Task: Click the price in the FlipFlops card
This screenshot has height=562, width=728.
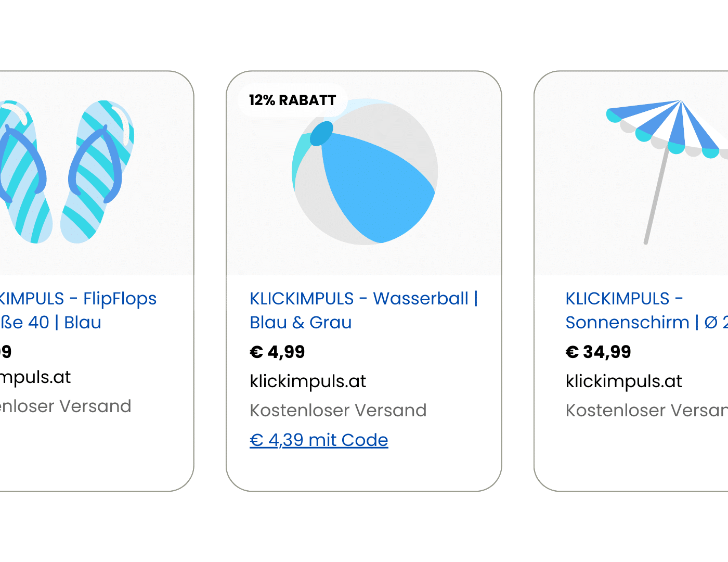Action: (6, 352)
